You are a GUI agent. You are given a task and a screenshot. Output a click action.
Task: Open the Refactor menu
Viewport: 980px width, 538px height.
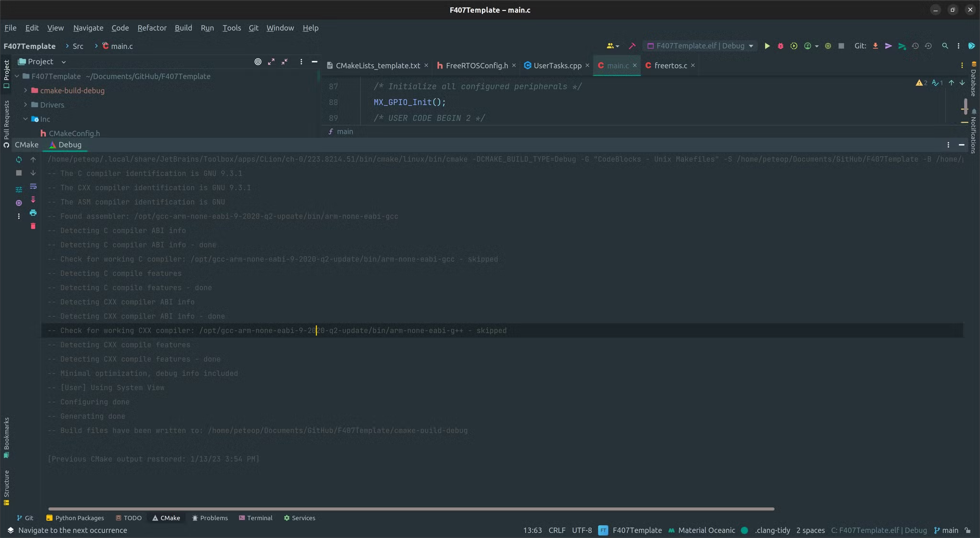(152, 28)
